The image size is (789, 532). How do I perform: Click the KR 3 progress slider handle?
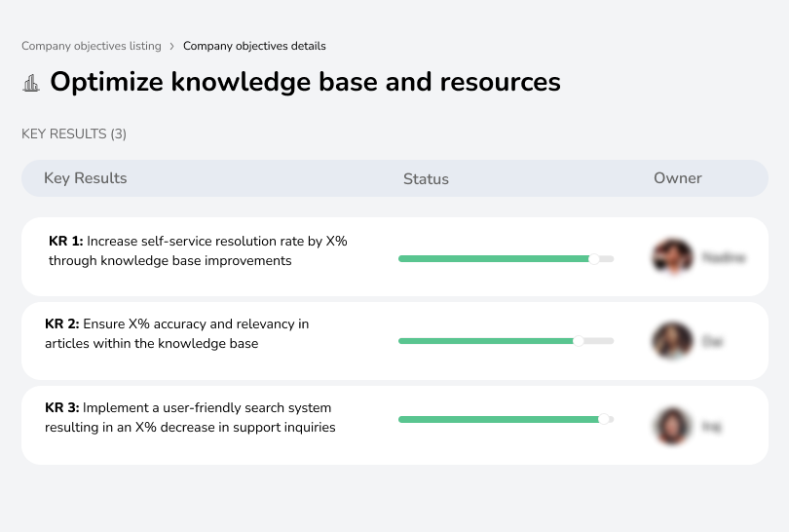603,419
